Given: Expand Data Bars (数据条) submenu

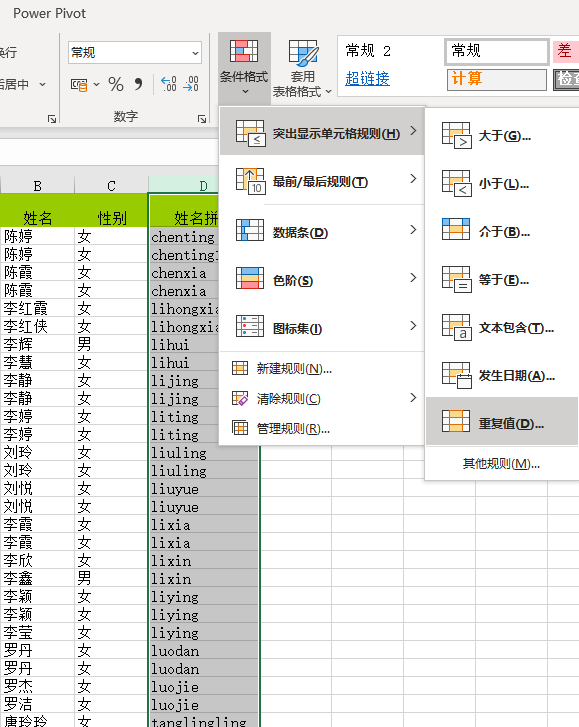Looking at the screenshot, I should [322, 231].
